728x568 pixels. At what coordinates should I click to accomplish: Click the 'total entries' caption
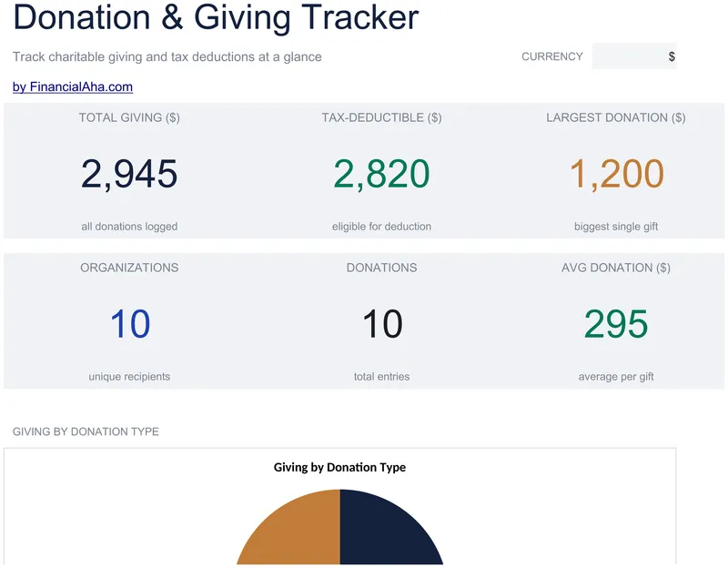(x=381, y=376)
